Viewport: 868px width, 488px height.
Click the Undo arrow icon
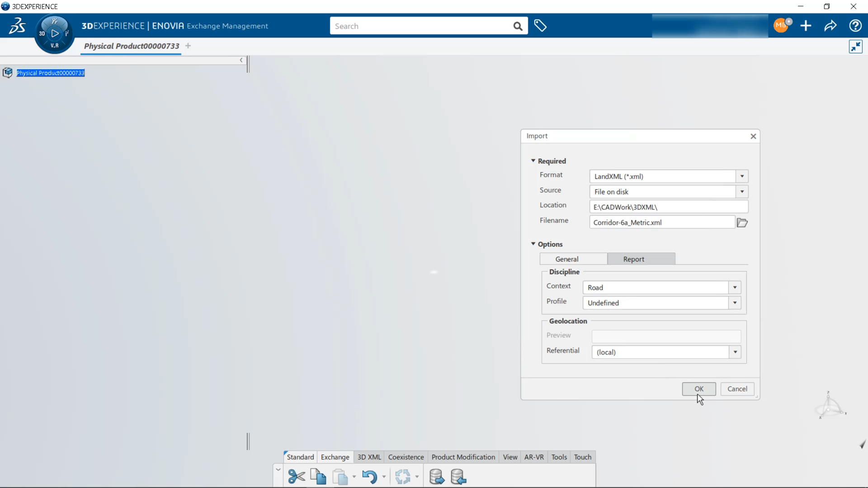coord(369,476)
